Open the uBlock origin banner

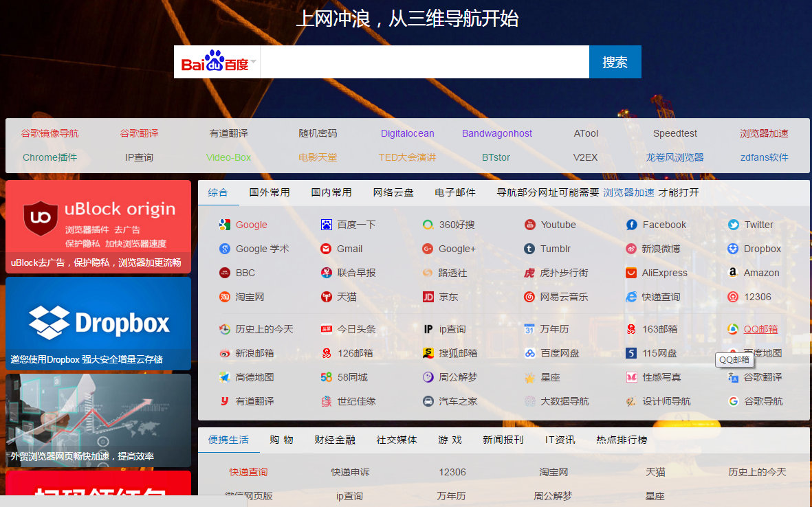pos(98,227)
